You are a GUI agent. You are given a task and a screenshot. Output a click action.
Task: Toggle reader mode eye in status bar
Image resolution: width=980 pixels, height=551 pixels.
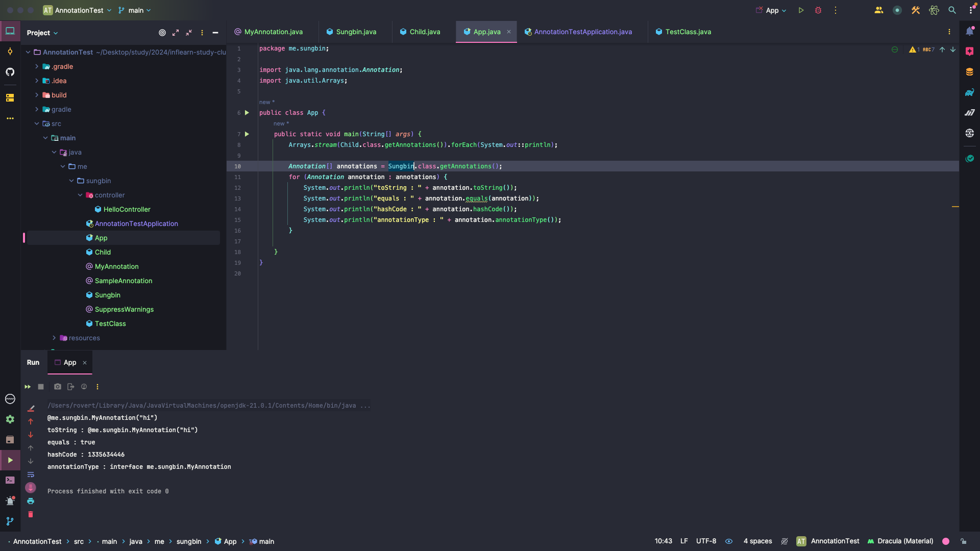point(729,541)
